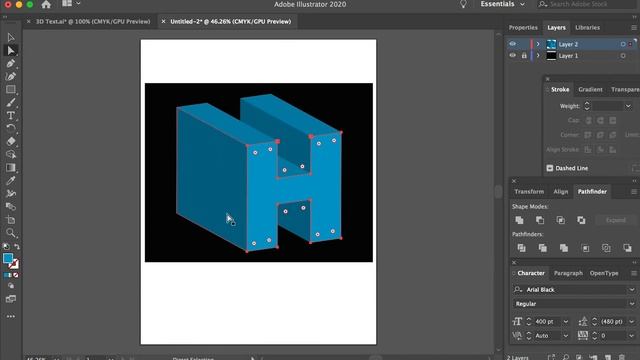This screenshot has width=640, height=360.
Task: Open the Arial Black font dropdown
Action: tap(632, 289)
